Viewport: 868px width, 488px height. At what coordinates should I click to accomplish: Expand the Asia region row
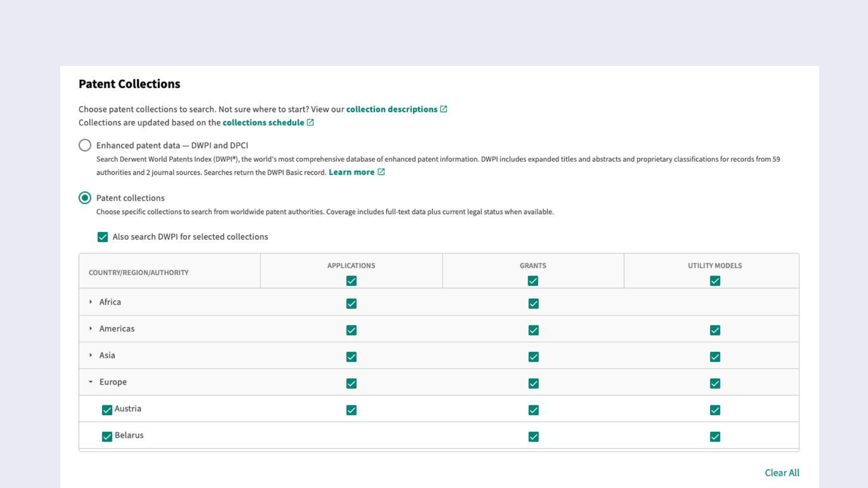(x=91, y=355)
